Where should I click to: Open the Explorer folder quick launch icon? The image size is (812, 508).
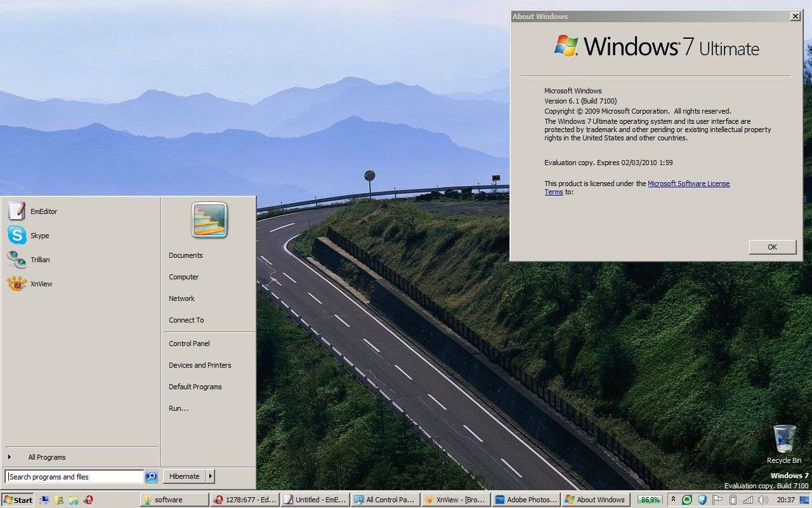tap(74, 500)
